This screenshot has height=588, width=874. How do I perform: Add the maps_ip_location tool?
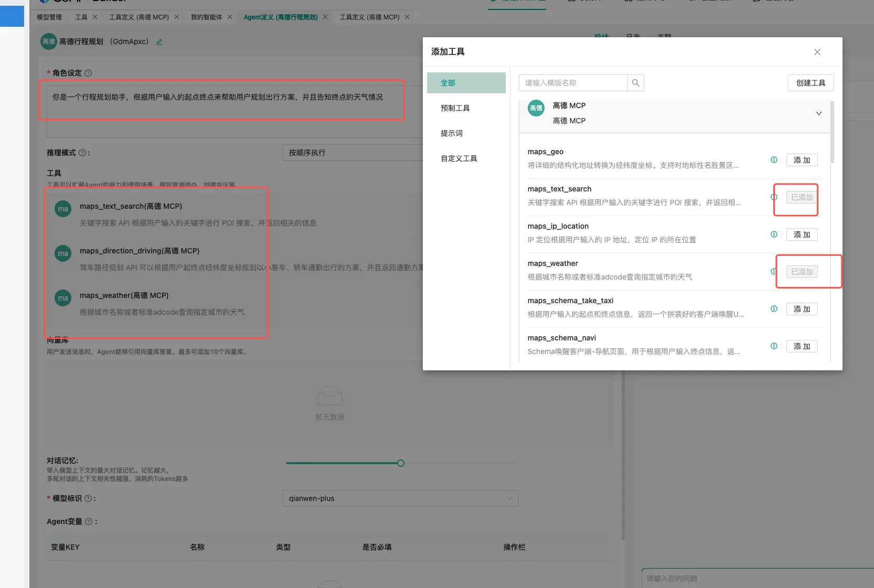coord(802,234)
